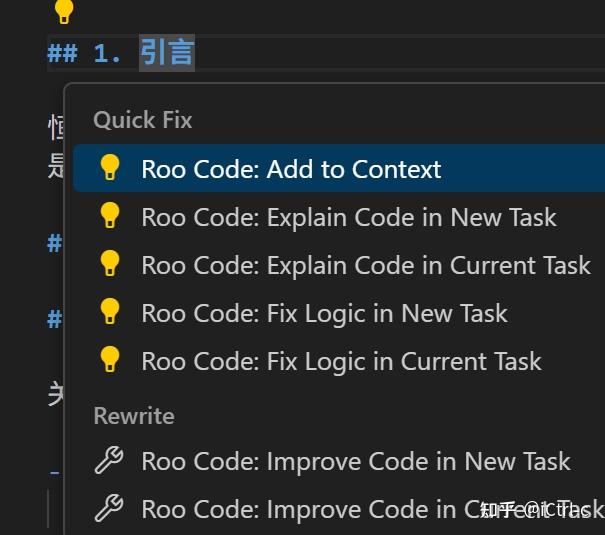605x535 pixels.
Task: Click the highlighted heading text 引言
Action: pos(167,52)
